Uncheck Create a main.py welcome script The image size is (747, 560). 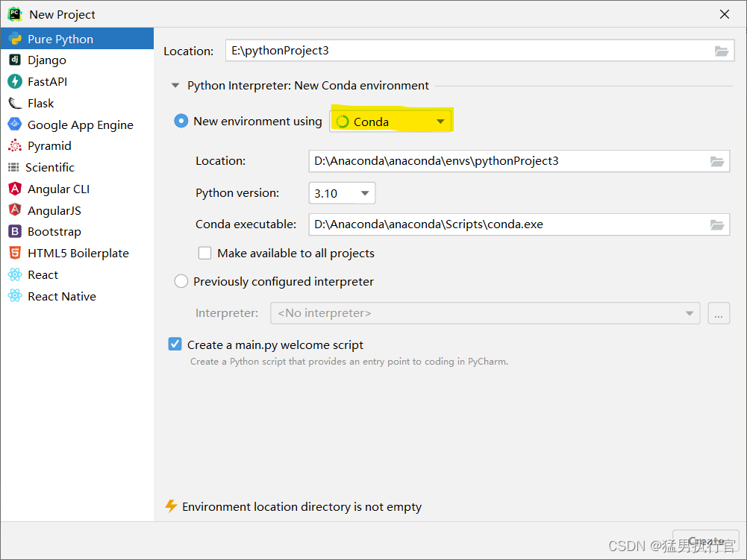pyautogui.click(x=175, y=344)
